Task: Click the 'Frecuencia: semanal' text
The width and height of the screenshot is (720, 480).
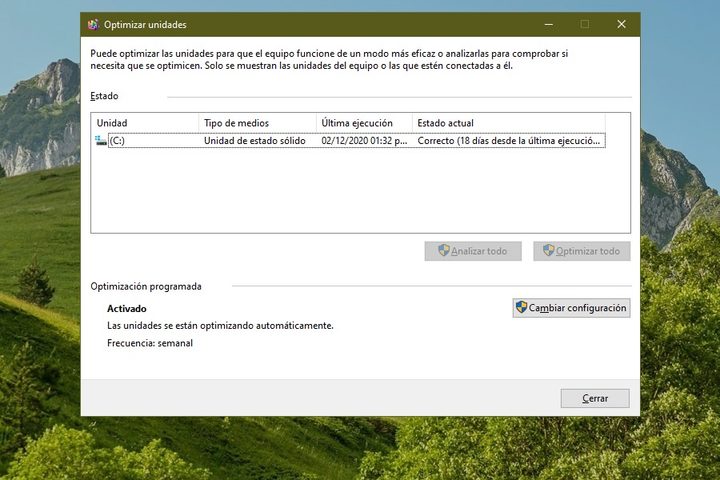Action: tap(150, 343)
